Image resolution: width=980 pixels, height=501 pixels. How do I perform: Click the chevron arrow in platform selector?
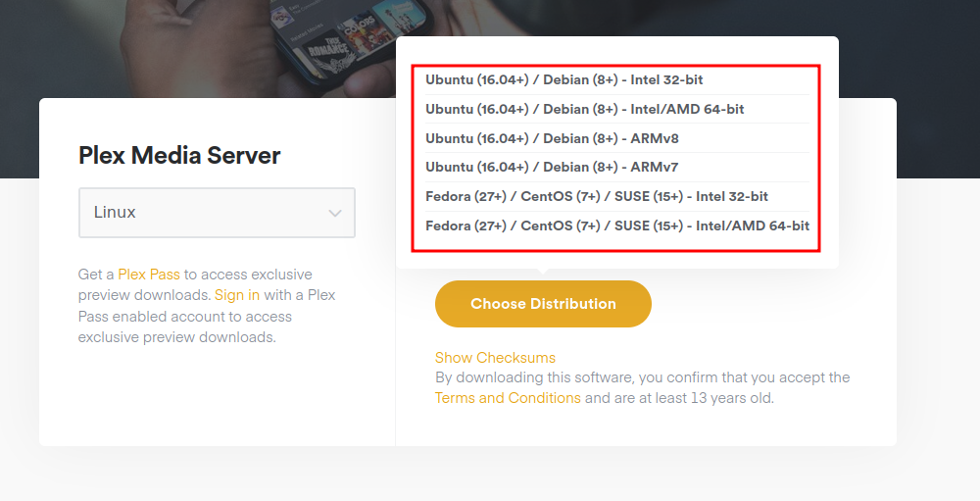pos(335,213)
